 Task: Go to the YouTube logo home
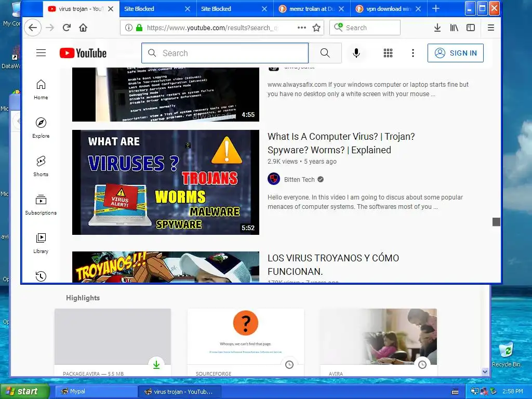[83, 53]
